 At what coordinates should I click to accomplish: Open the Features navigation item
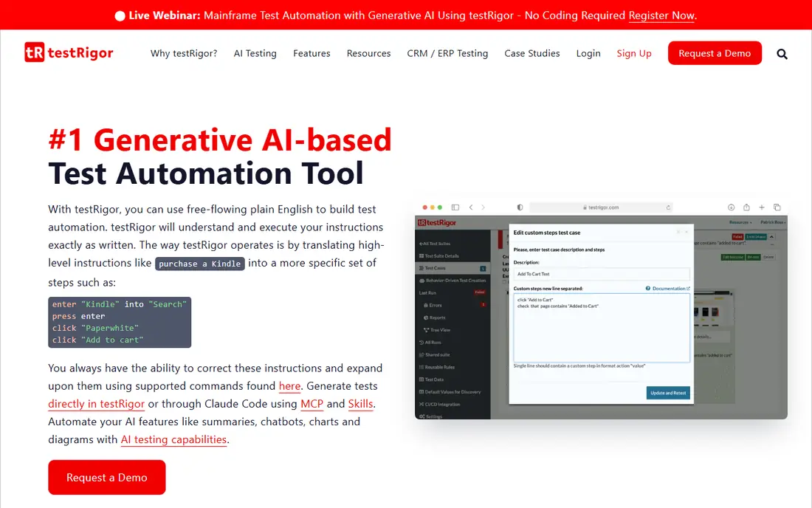312,53
